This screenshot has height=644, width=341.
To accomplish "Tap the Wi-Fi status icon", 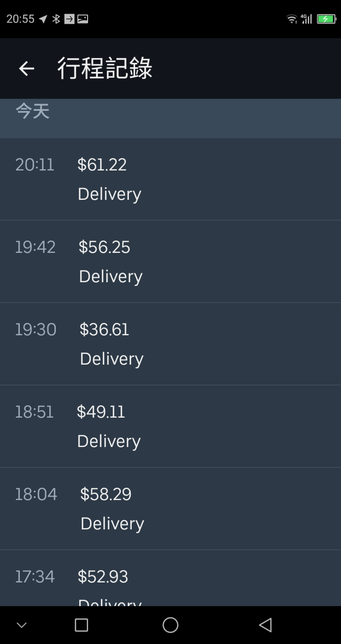I will pos(292,19).
